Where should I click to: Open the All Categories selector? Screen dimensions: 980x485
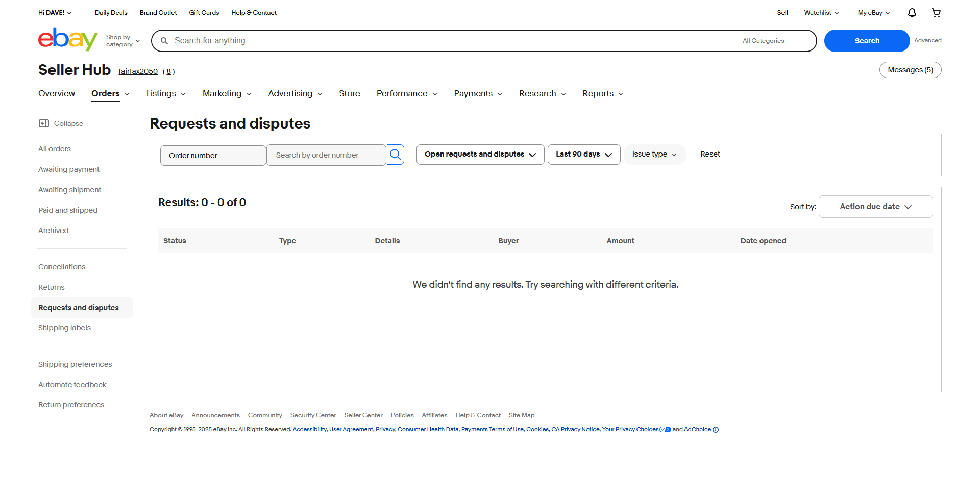pyautogui.click(x=775, y=41)
